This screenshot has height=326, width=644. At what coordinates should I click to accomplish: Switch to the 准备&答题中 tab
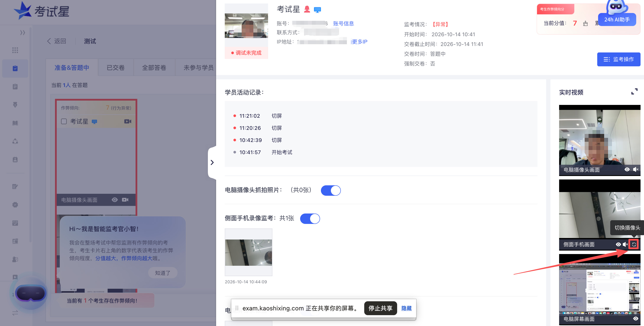click(72, 68)
